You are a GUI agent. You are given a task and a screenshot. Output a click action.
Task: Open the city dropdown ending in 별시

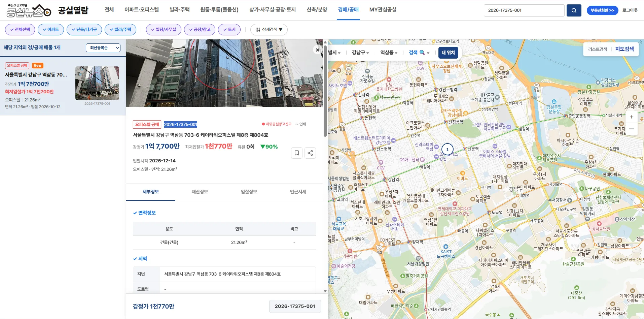point(334,53)
